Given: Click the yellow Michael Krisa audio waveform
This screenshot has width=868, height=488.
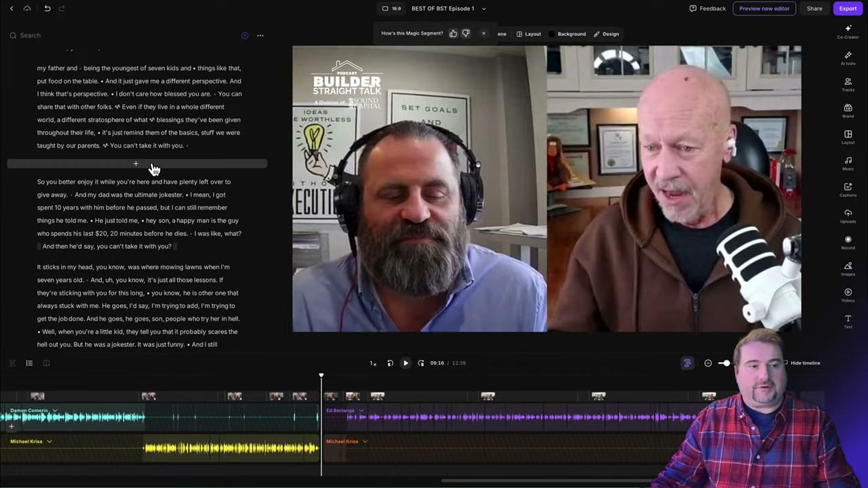Looking at the screenshot, I should click(x=231, y=447).
